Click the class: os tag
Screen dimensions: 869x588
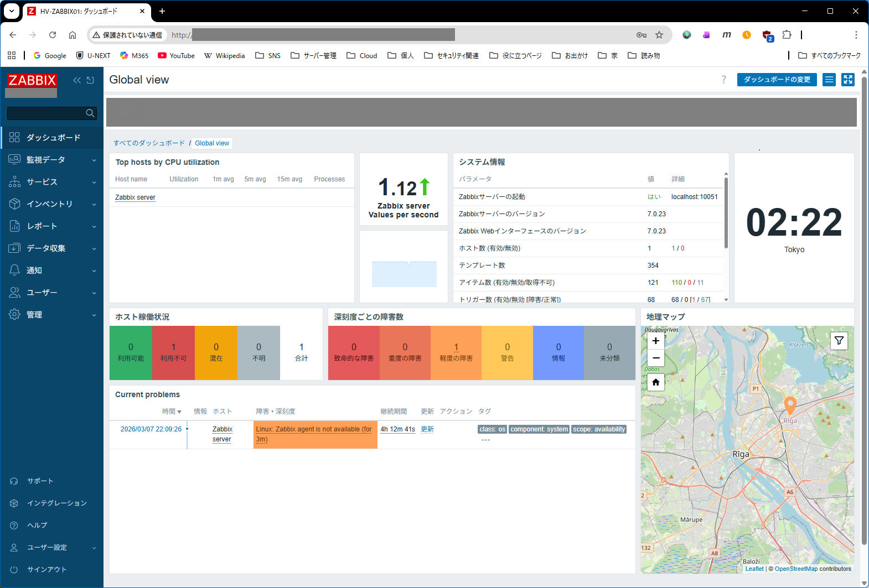492,429
